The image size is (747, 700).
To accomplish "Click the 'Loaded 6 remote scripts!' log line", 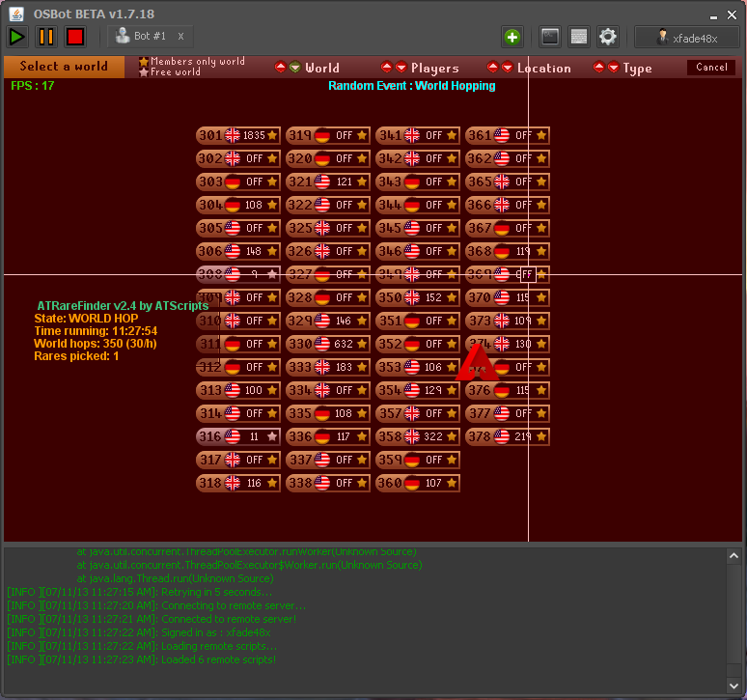I will [x=142, y=659].
